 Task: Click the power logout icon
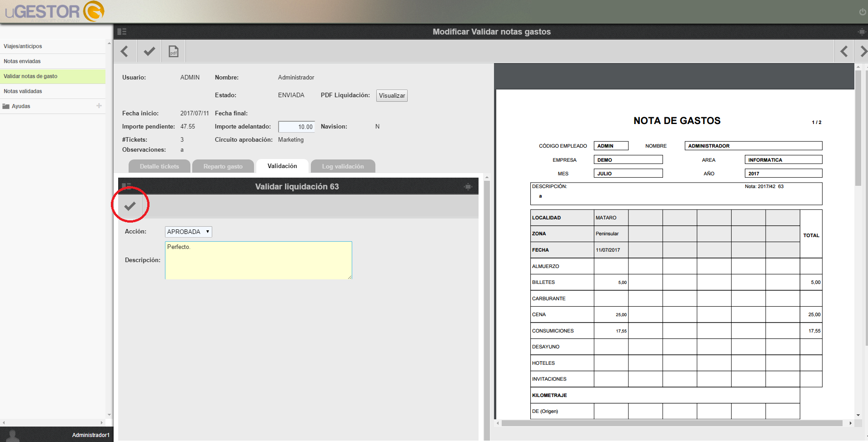(863, 12)
